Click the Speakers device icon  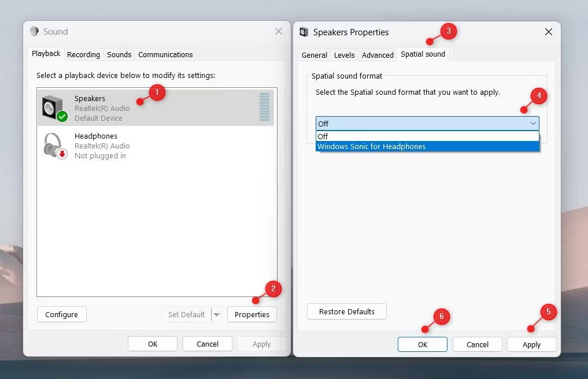point(54,108)
